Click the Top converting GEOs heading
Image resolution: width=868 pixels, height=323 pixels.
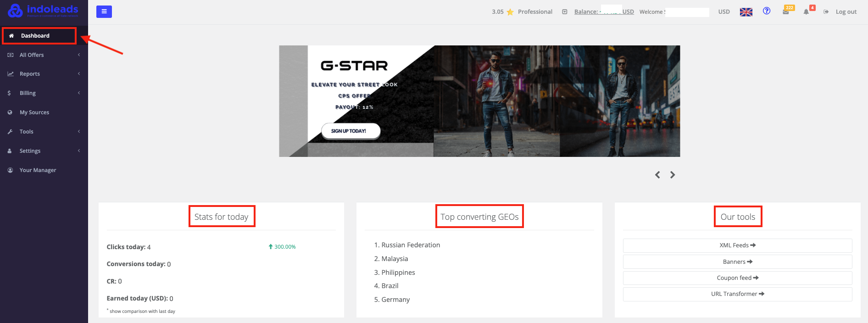click(479, 217)
